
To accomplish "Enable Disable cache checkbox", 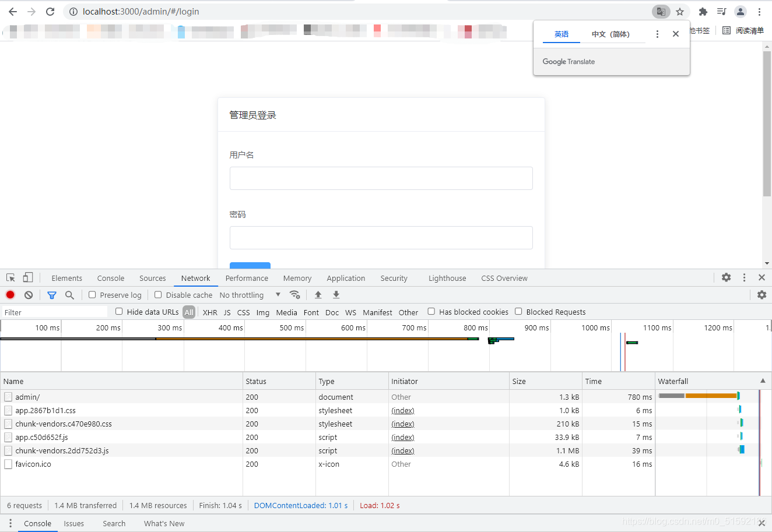I will tap(158, 295).
